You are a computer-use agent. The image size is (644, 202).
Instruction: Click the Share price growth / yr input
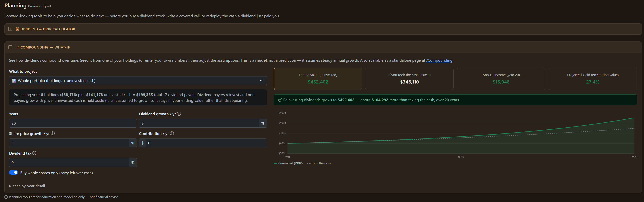pos(69,143)
